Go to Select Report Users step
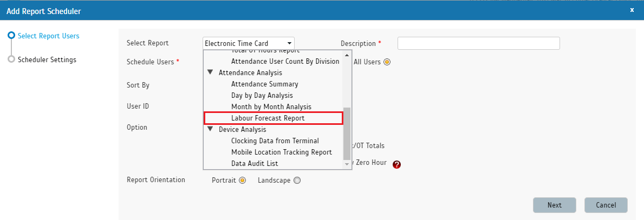The width and height of the screenshot is (644, 220). [x=48, y=36]
